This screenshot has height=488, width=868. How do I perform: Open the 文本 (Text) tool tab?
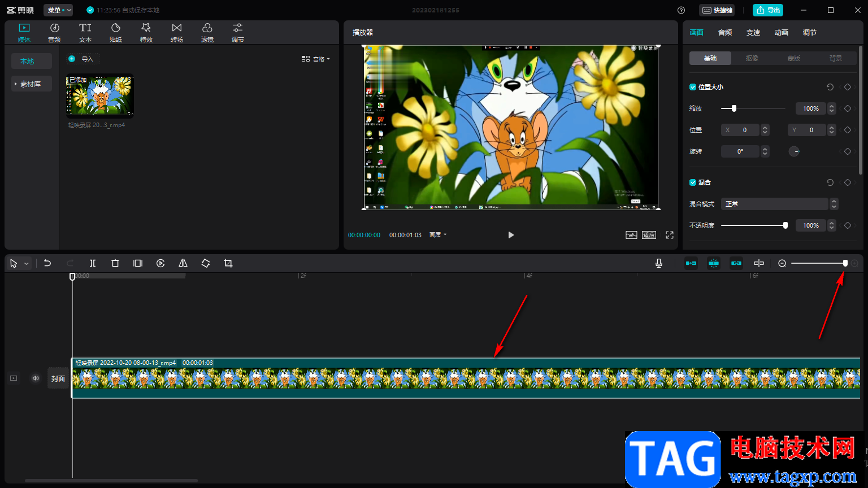pos(85,33)
